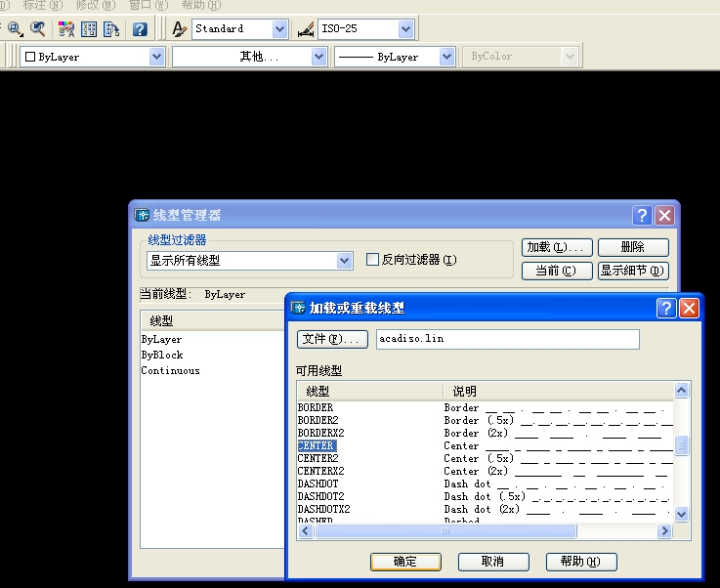Image resolution: width=720 pixels, height=588 pixels.
Task: Click the 删除 button
Action: pyautogui.click(x=633, y=247)
